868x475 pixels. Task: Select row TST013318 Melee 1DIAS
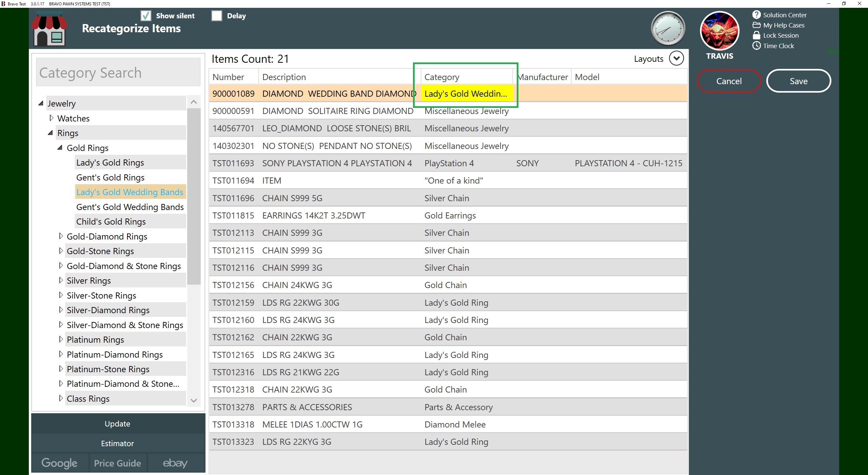(x=448, y=424)
